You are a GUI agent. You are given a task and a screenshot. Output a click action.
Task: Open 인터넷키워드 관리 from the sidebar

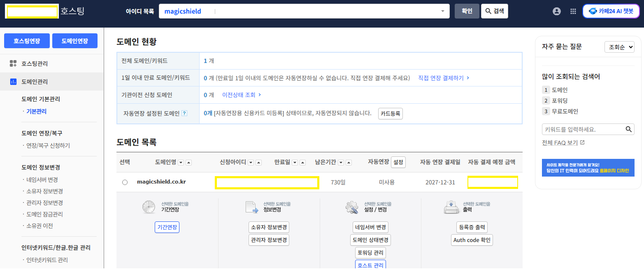[x=46, y=260]
